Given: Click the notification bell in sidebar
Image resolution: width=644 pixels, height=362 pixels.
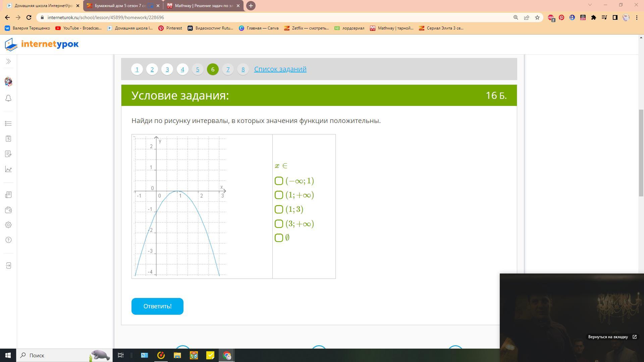Looking at the screenshot, I should coord(8,98).
